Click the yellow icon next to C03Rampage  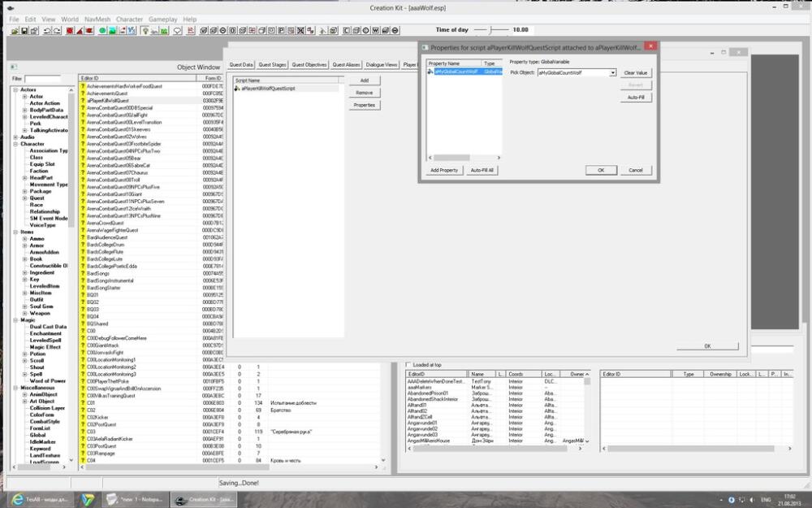click(82, 453)
